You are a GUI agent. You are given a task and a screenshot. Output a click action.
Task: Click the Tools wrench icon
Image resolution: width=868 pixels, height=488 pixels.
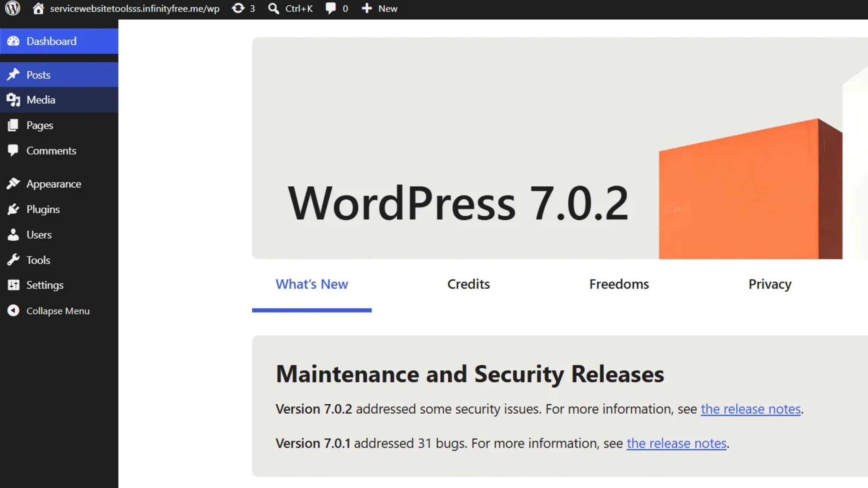coord(13,259)
